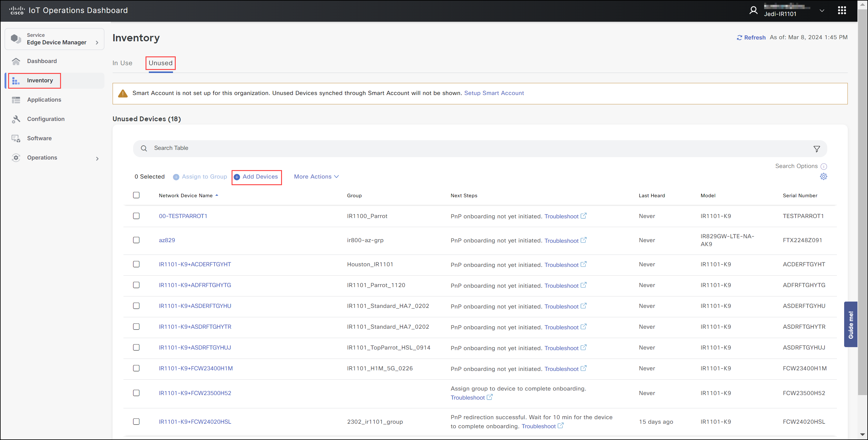The image size is (868, 440).
Task: Click the Search Options info icon
Action: (824, 167)
